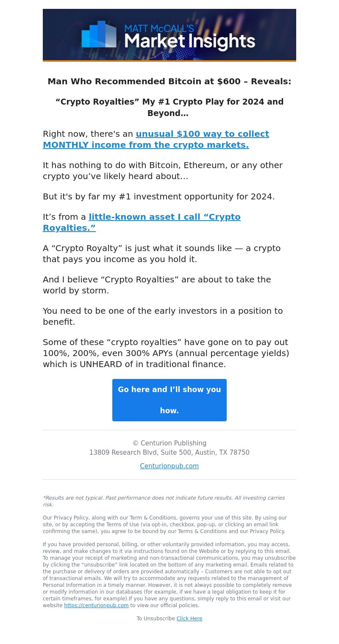Click the paragraph defining a "Crypto Royalty"
Screen dimensions: 339x644
coord(162,254)
